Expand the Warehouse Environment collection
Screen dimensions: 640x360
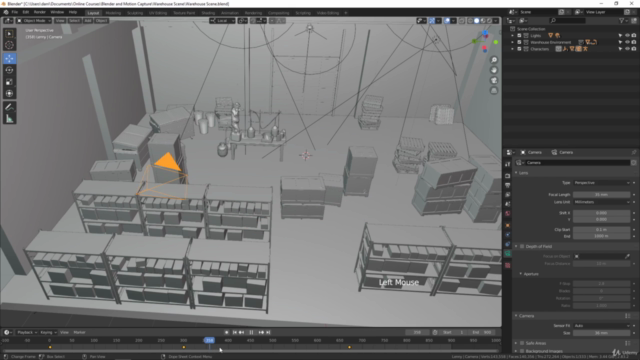(513, 42)
